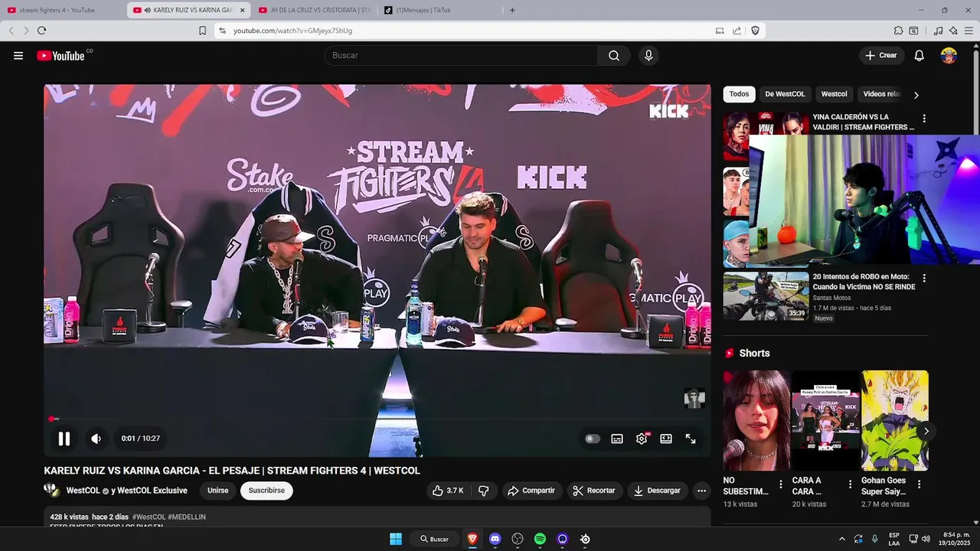Image resolution: width=980 pixels, height=551 pixels.
Task: Show hidden system tray icons
Action: (841, 539)
